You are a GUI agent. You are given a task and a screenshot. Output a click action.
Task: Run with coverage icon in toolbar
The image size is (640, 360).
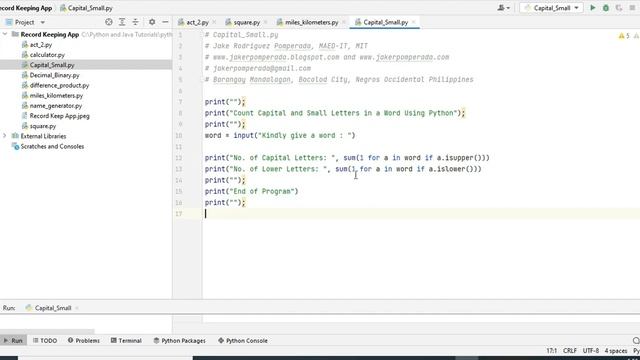tap(619, 8)
